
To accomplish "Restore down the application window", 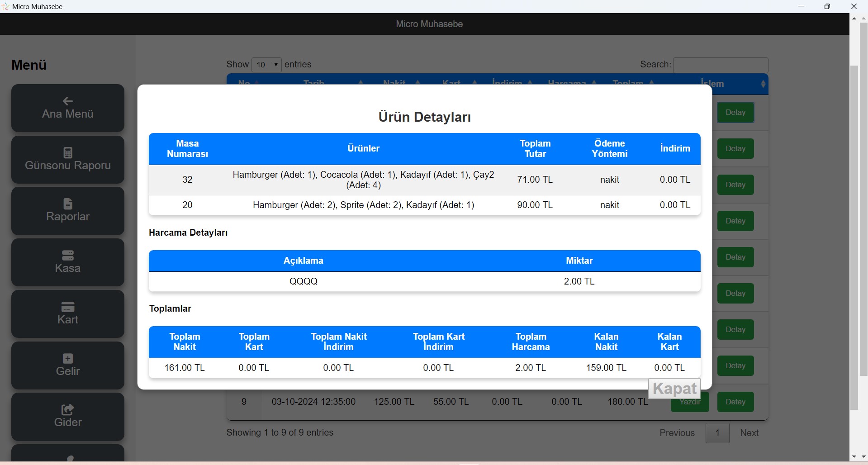I will pos(827,6).
